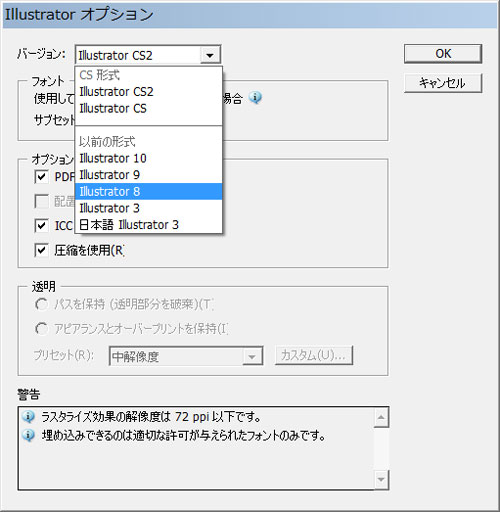Click the second warning info icon

(28, 435)
